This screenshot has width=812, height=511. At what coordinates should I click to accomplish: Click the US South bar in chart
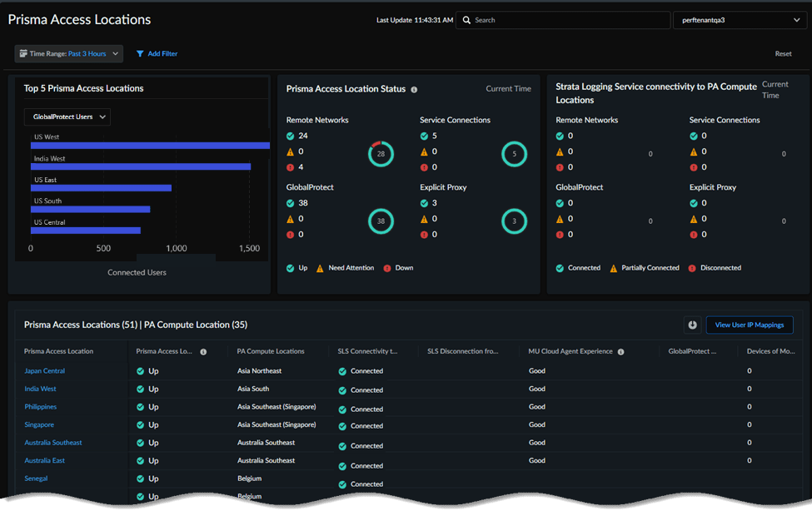point(91,209)
